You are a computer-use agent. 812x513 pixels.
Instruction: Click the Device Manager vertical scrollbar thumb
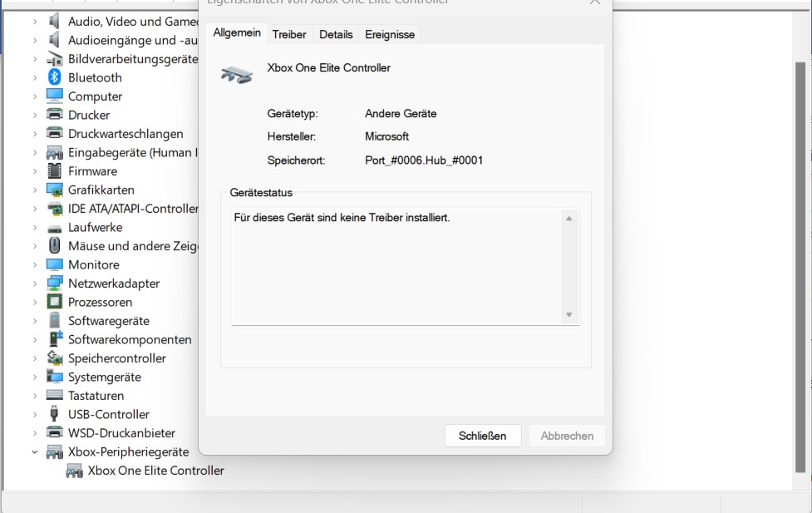(x=800, y=267)
